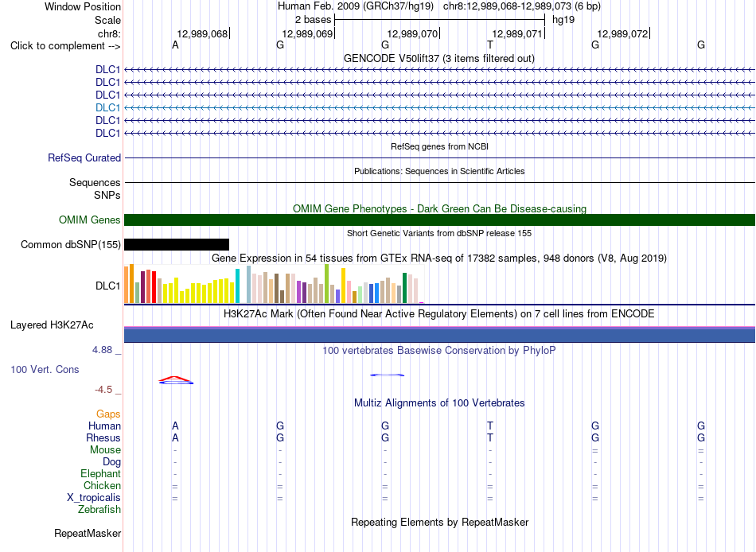Click the dark green GTEx expression bar

[x=404, y=288]
